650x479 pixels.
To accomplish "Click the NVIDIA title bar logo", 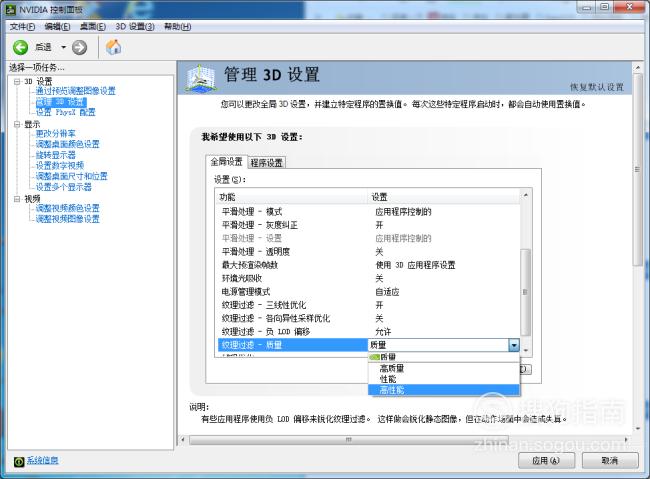I will tap(11, 9).
